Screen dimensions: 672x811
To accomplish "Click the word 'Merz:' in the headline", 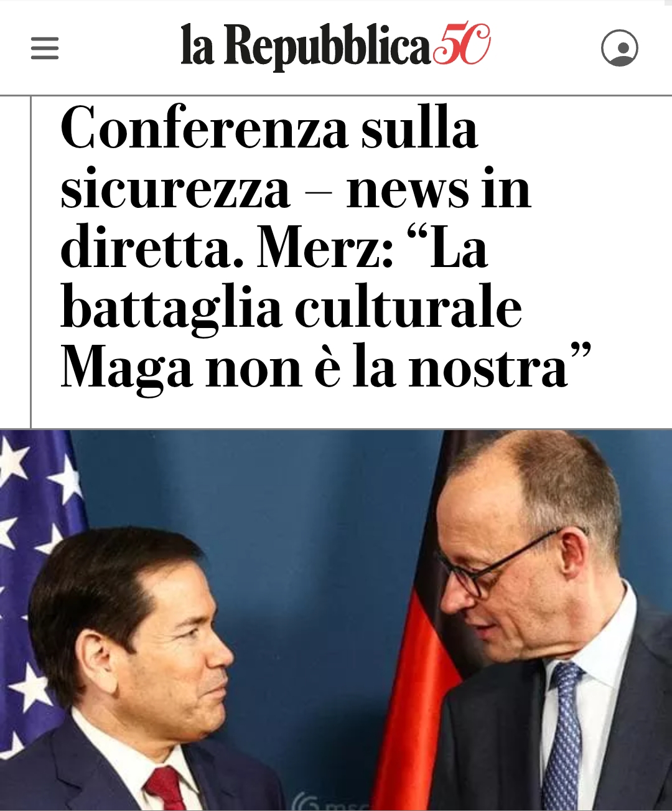I will click(325, 247).
